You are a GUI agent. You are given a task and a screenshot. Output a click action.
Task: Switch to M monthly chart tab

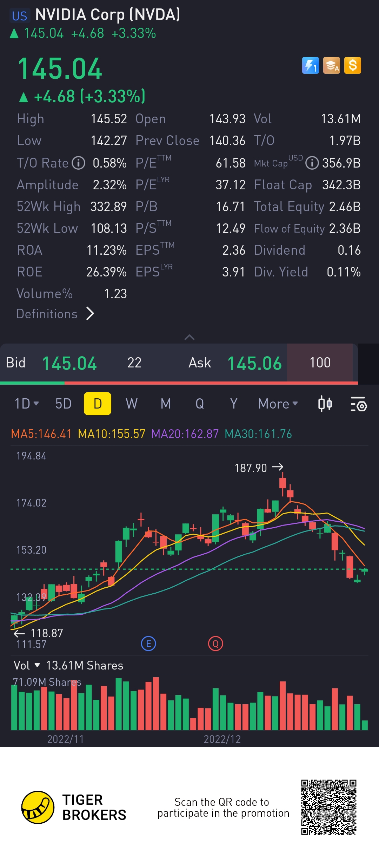[166, 404]
